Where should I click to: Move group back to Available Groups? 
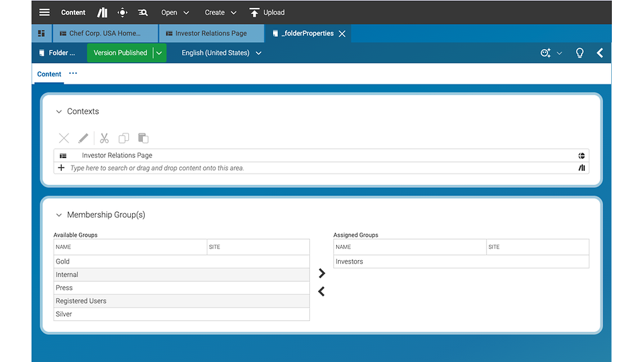pyautogui.click(x=321, y=292)
